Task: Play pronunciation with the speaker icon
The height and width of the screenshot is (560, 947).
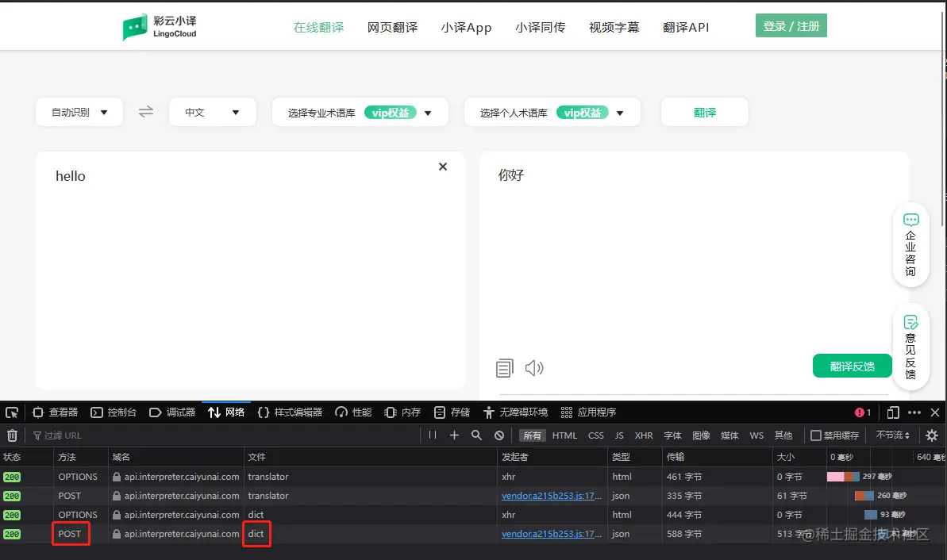Action: 534,367
